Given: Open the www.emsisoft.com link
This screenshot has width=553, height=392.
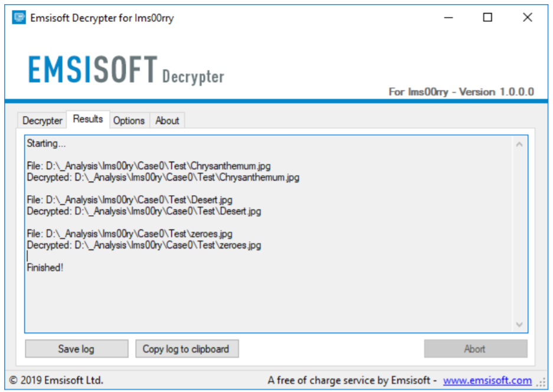Looking at the screenshot, I should [487, 381].
